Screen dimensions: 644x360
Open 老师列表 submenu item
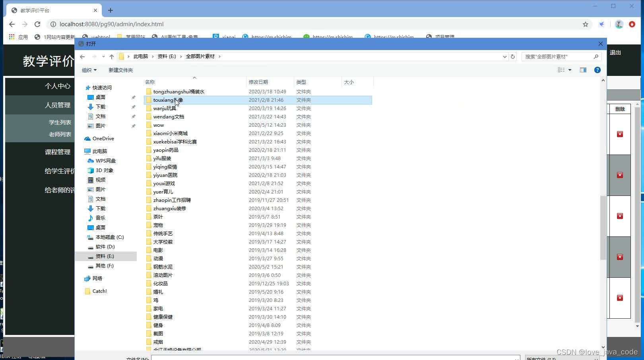pyautogui.click(x=60, y=134)
